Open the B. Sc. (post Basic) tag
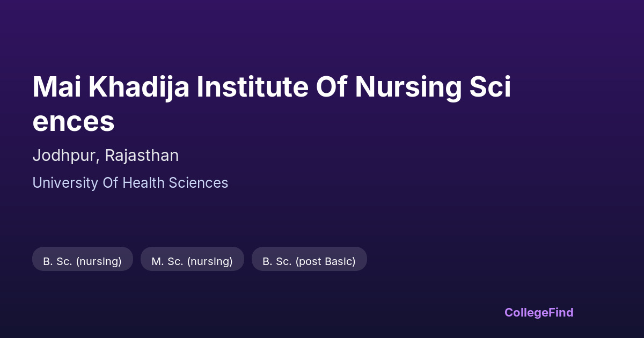The width and height of the screenshot is (644, 338). (x=309, y=261)
